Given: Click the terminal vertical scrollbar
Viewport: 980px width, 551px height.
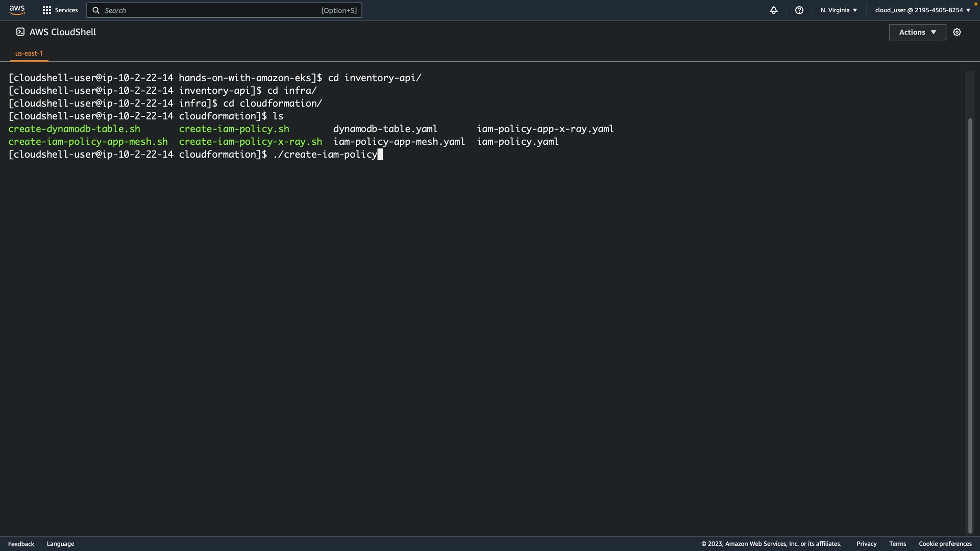Looking at the screenshot, I should pos(970,327).
